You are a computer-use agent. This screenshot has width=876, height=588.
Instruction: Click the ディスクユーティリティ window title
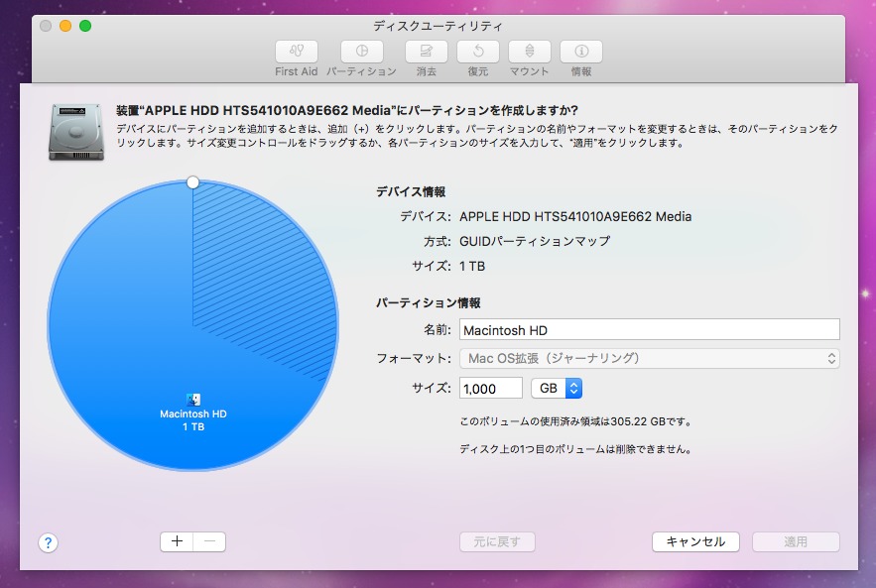tap(438, 26)
